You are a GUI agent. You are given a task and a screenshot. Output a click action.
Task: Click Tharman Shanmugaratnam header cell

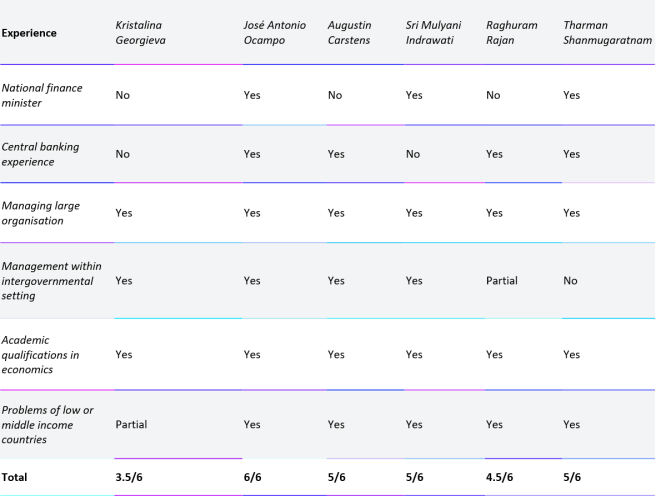pyautogui.click(x=600, y=33)
